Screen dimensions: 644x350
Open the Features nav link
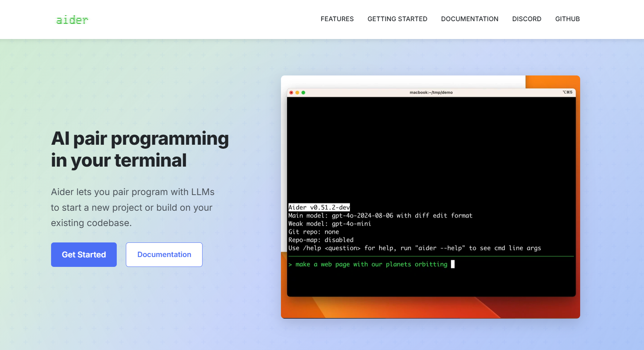tap(337, 19)
